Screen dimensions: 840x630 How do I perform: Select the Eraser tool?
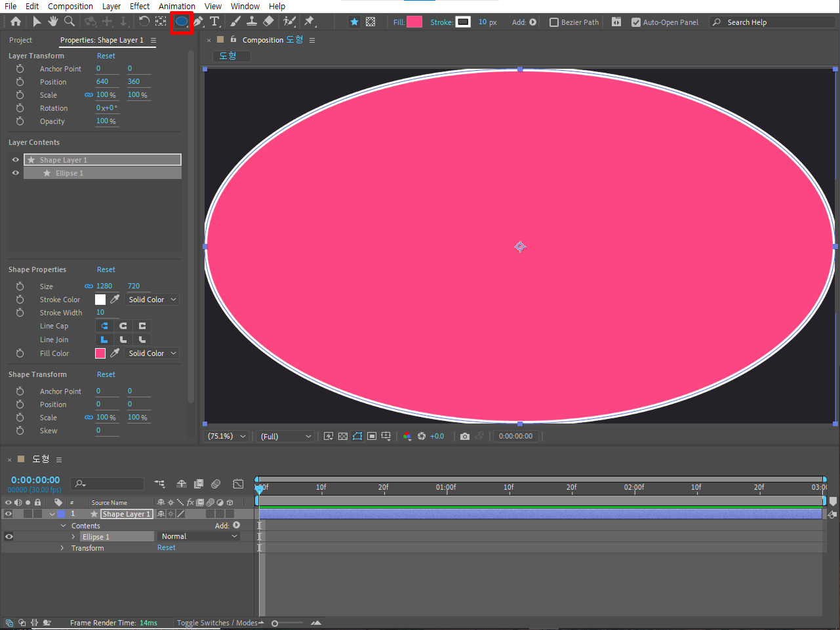pyautogui.click(x=268, y=22)
